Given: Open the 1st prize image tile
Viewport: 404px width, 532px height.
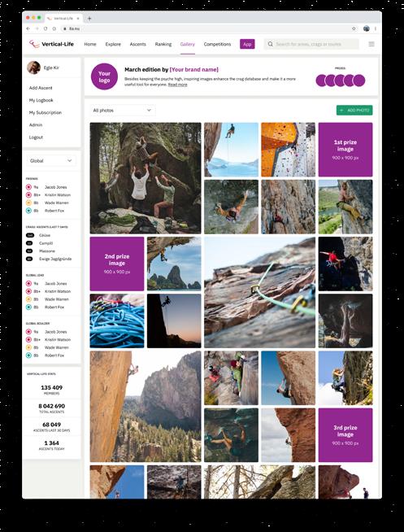Looking at the screenshot, I should click(345, 150).
